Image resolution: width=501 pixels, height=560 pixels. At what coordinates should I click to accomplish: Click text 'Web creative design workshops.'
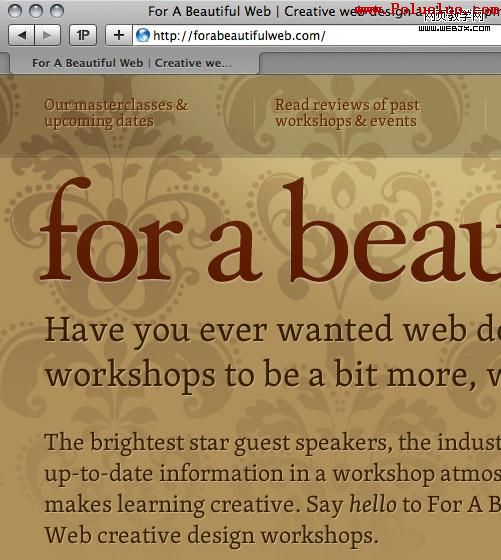(x=211, y=536)
